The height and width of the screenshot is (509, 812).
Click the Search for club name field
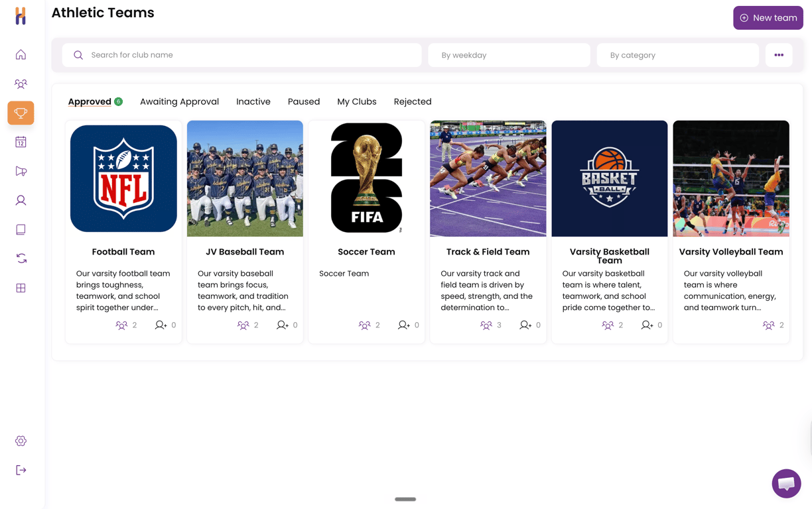pos(241,55)
